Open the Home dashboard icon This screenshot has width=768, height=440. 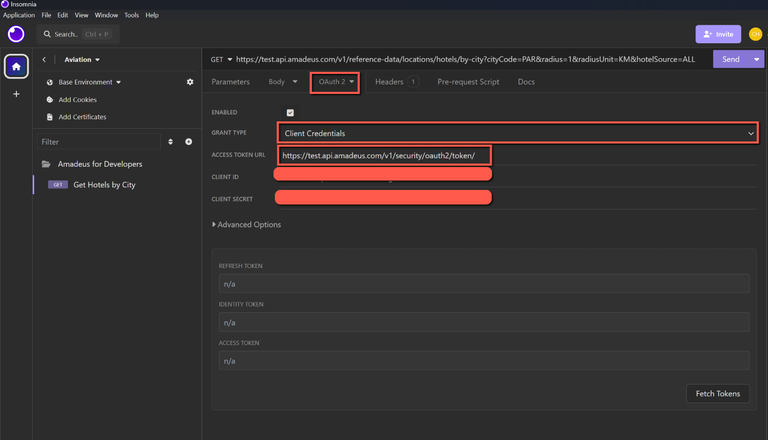point(16,67)
